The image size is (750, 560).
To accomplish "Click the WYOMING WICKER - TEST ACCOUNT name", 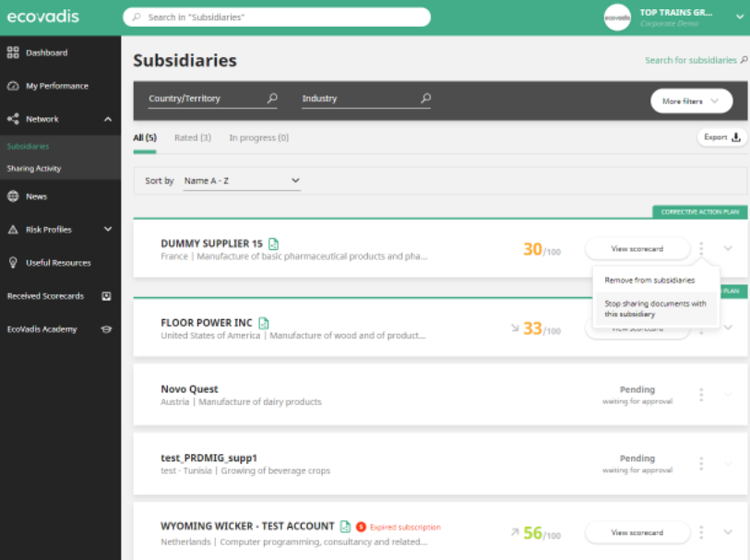I will [x=247, y=526].
